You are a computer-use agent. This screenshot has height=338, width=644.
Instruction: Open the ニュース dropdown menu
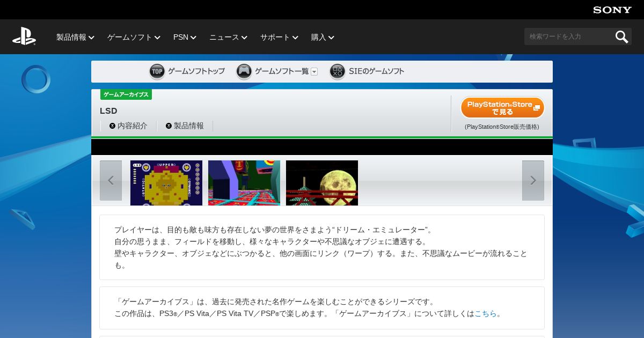(x=228, y=37)
